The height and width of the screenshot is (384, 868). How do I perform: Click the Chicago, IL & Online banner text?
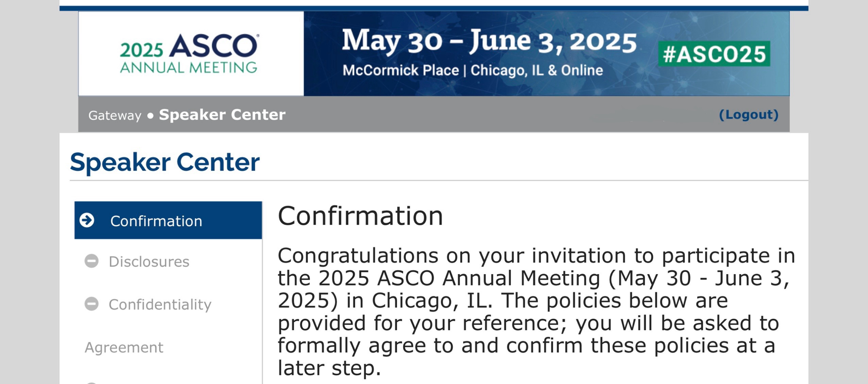[x=537, y=70]
